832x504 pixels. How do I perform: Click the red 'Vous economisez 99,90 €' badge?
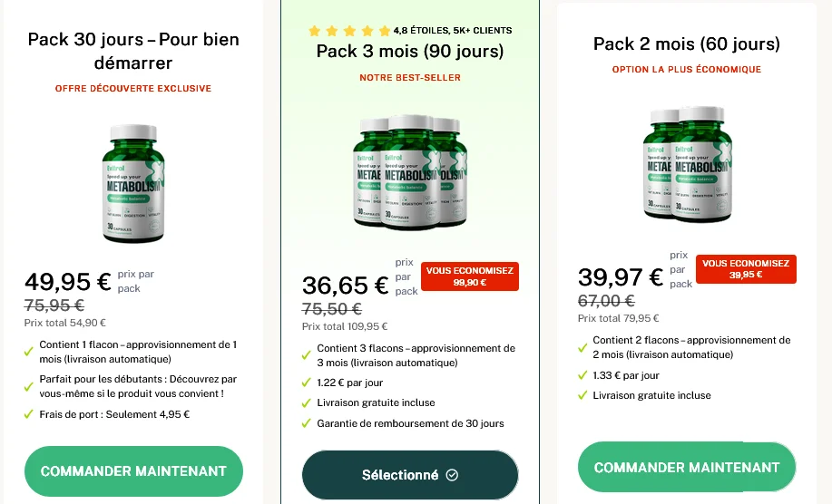click(470, 276)
